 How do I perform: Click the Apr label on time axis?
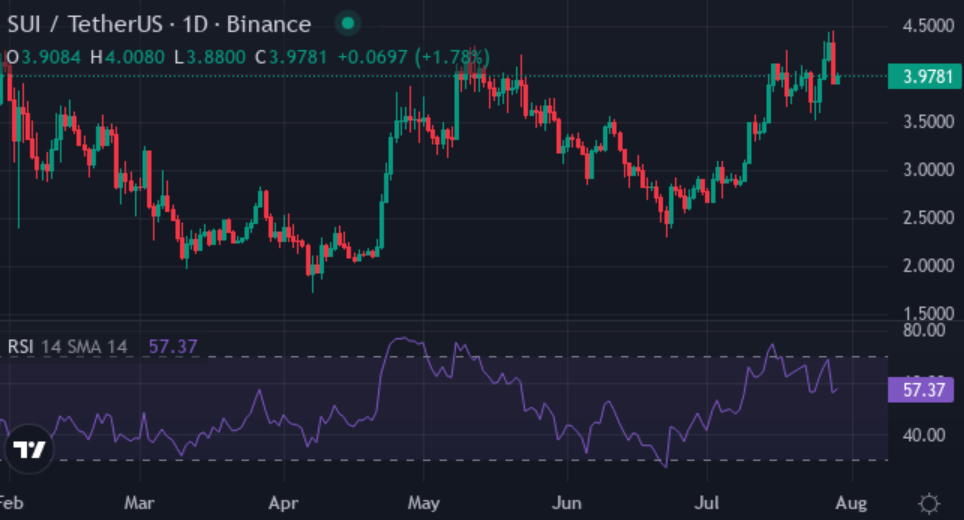tap(283, 503)
